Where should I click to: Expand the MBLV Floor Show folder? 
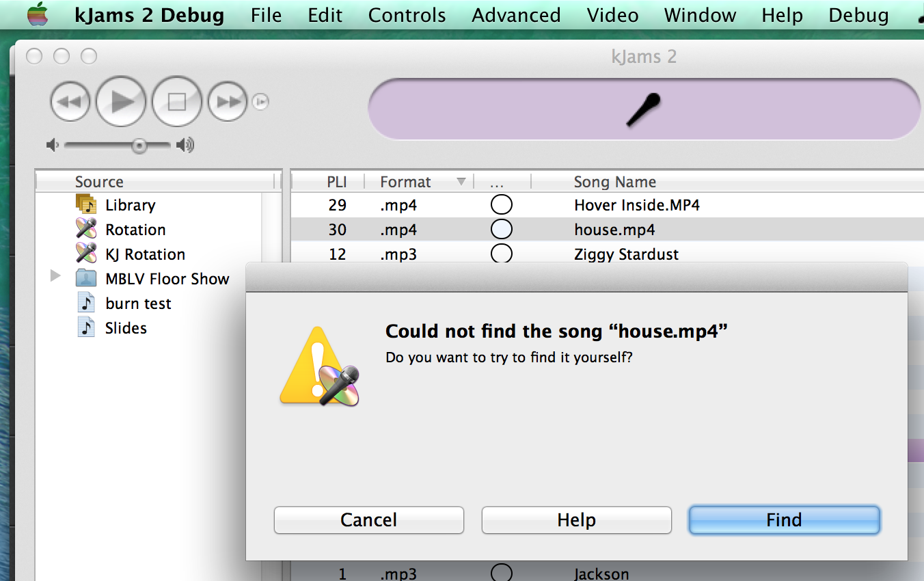click(x=56, y=277)
